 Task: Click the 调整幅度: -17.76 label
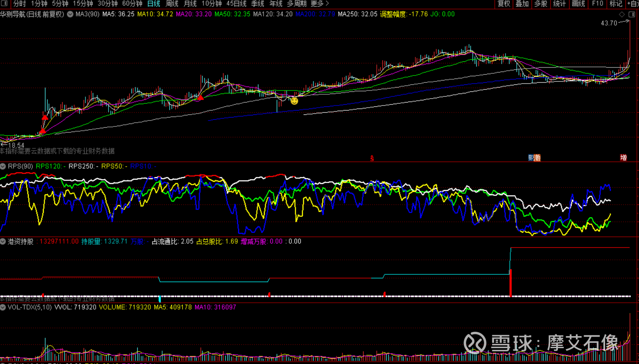404,14
